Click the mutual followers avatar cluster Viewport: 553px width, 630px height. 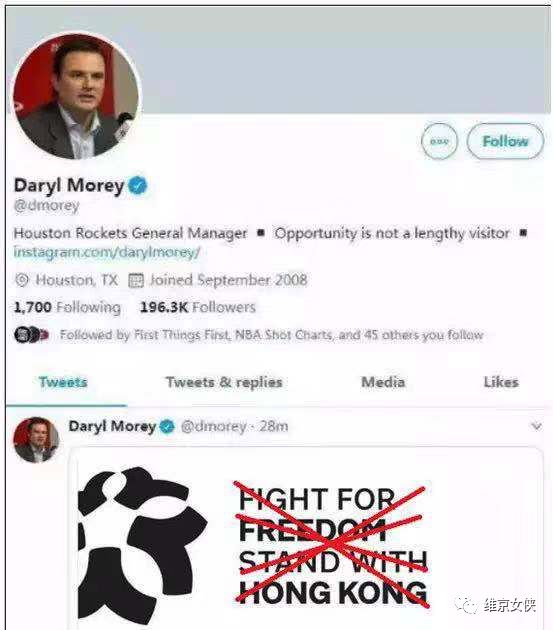31,335
